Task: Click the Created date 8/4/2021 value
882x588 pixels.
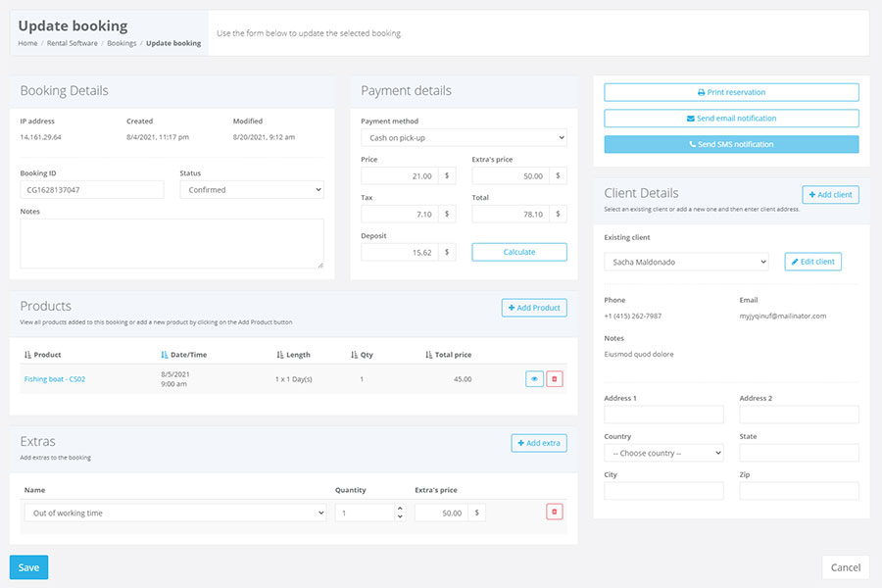Action: [x=158, y=137]
